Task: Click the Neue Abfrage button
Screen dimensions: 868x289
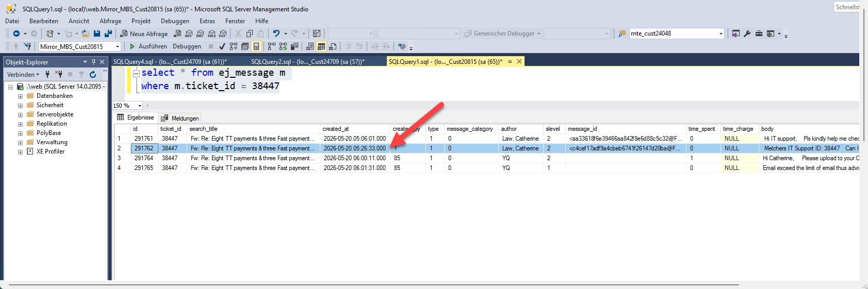Action: coord(144,33)
